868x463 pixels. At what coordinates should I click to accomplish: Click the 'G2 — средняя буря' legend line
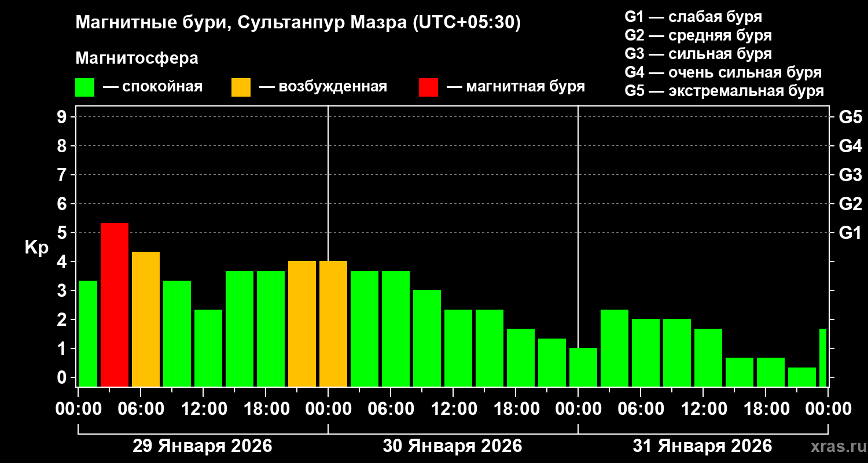698,35
